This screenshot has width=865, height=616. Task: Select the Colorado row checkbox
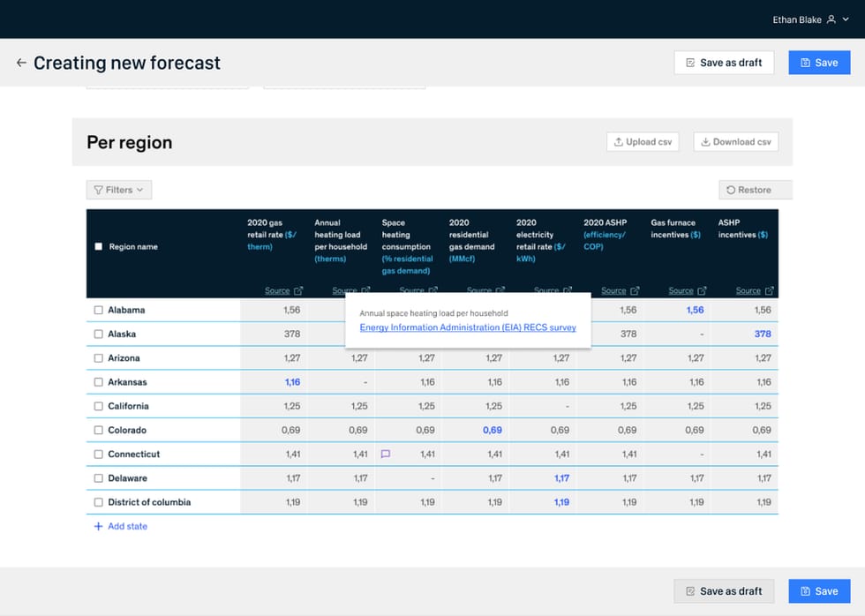(98, 430)
